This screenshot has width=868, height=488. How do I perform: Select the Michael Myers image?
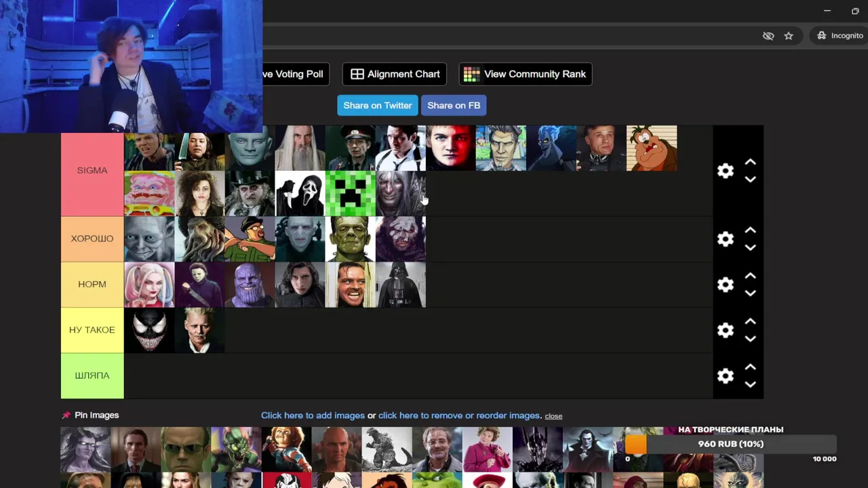[200, 285]
